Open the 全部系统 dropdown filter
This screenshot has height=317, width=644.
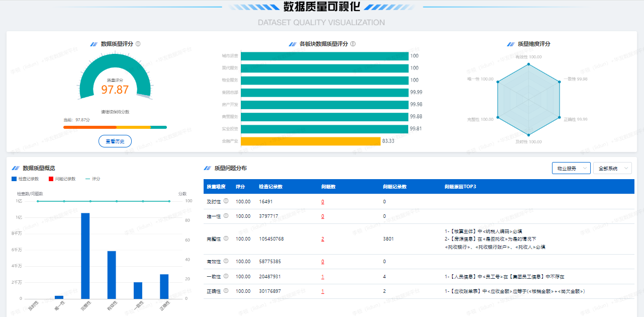pos(612,168)
